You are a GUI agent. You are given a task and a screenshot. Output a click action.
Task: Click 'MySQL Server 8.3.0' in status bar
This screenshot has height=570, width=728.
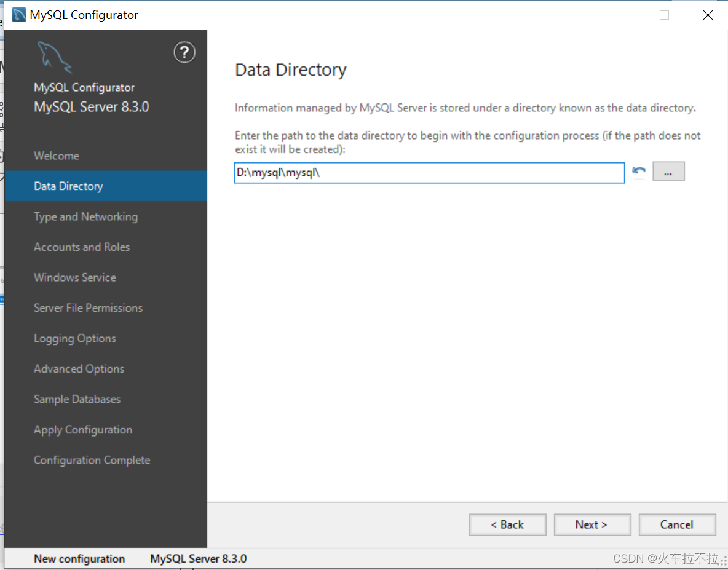coord(198,559)
